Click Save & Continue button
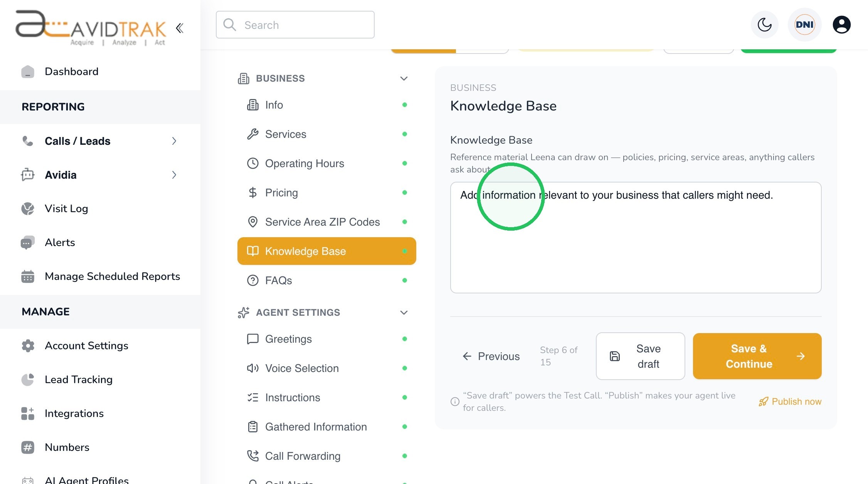This screenshot has width=868, height=484. pyautogui.click(x=757, y=356)
